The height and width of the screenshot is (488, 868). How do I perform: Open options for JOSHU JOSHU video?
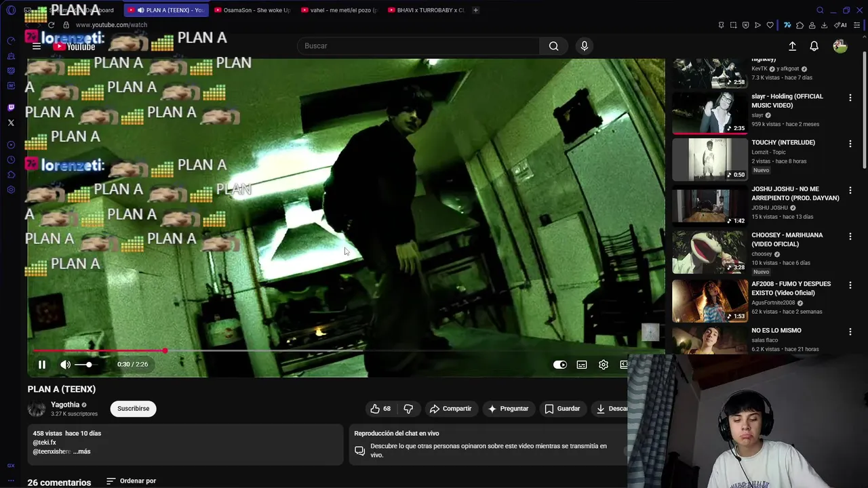click(850, 190)
